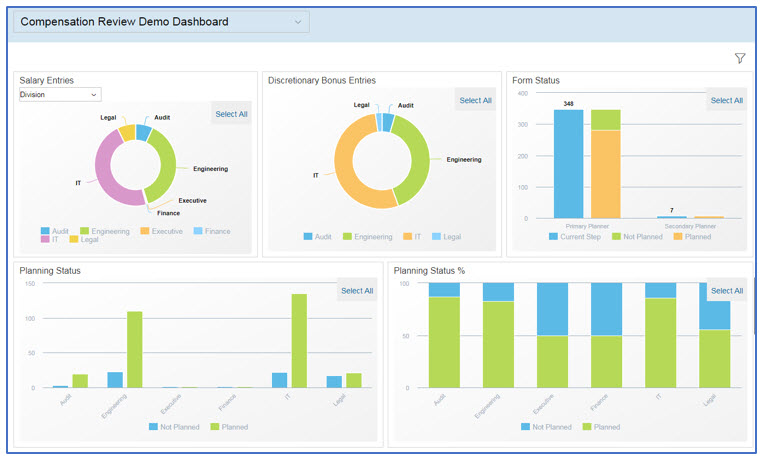Click IT Planned bar in Planning Status
The width and height of the screenshot is (761, 457).
(299, 341)
